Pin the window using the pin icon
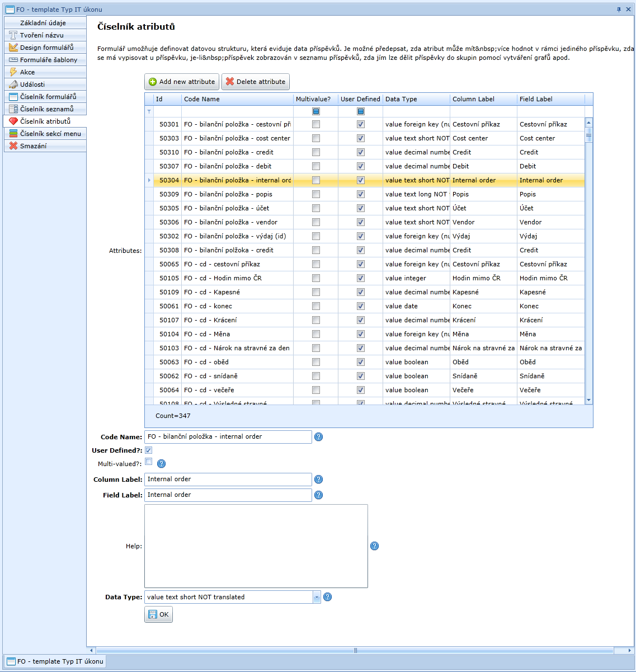636x672 pixels. pos(619,10)
